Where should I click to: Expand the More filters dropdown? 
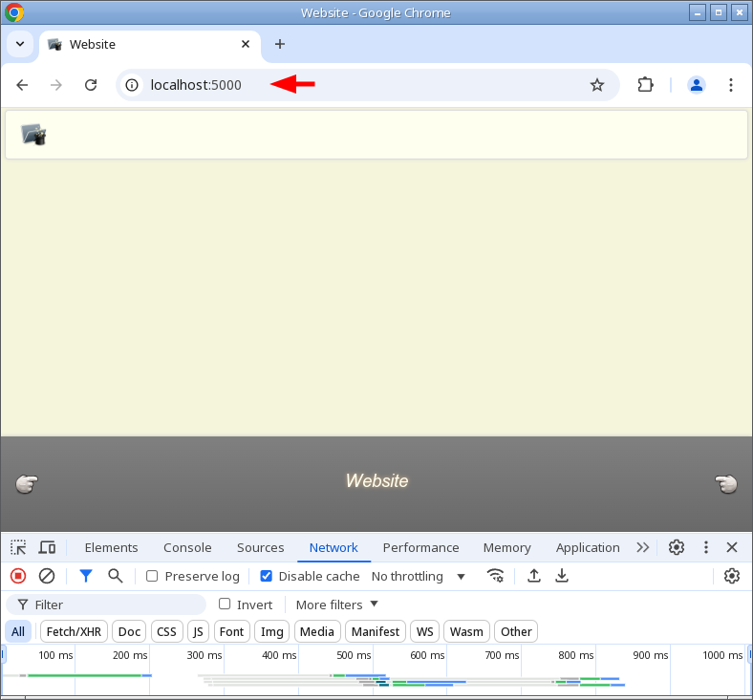(x=337, y=605)
